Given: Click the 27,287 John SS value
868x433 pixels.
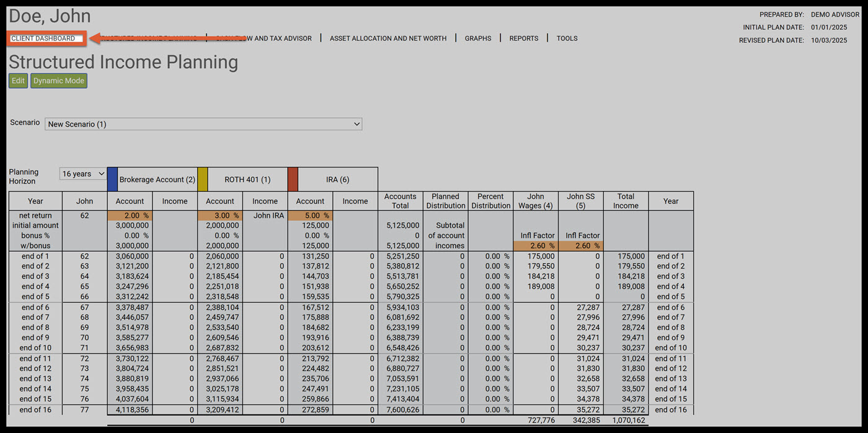Looking at the screenshot, I should point(588,307).
